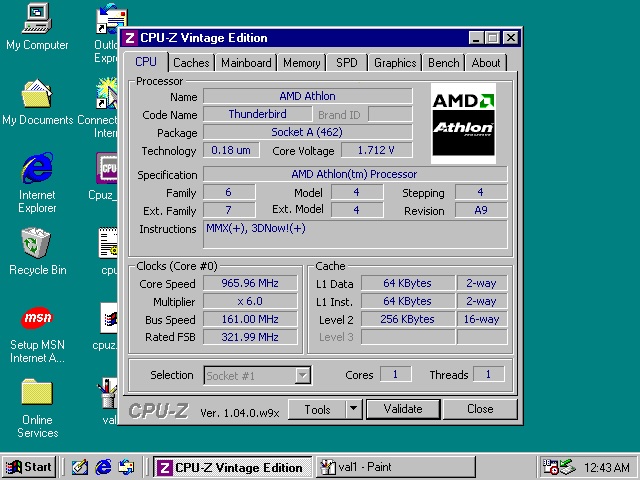The image size is (640, 480).
Task: Switch to val1 - Paint taskbar button
Action: pos(396,467)
